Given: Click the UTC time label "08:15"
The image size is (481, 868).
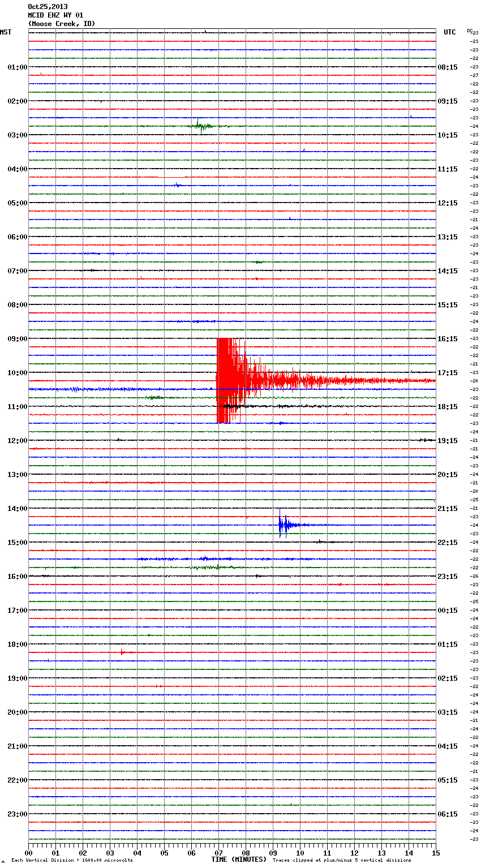Looking at the screenshot, I should click(x=448, y=67).
